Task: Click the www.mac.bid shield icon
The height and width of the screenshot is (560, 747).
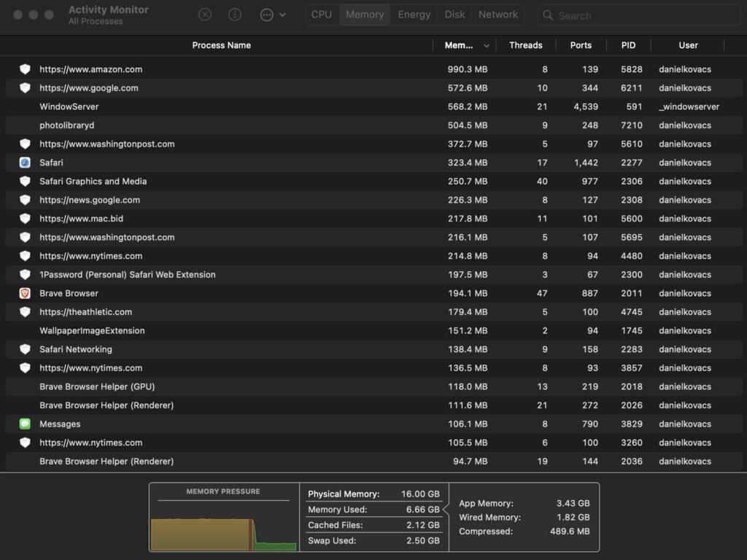Action: click(26, 219)
